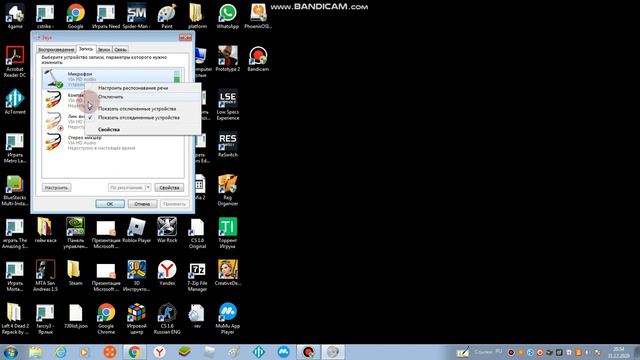The width and height of the screenshot is (640, 360).
Task: Close the Звук dialog window
Action: point(185,37)
